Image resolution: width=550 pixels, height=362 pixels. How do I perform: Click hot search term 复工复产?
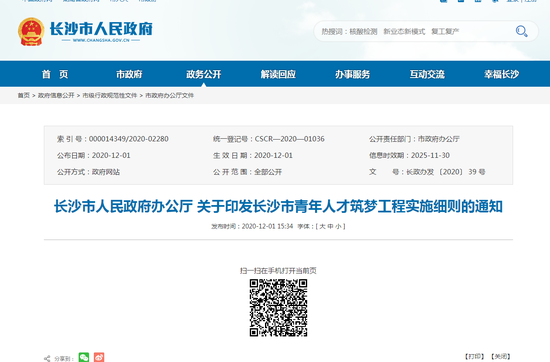click(x=445, y=32)
